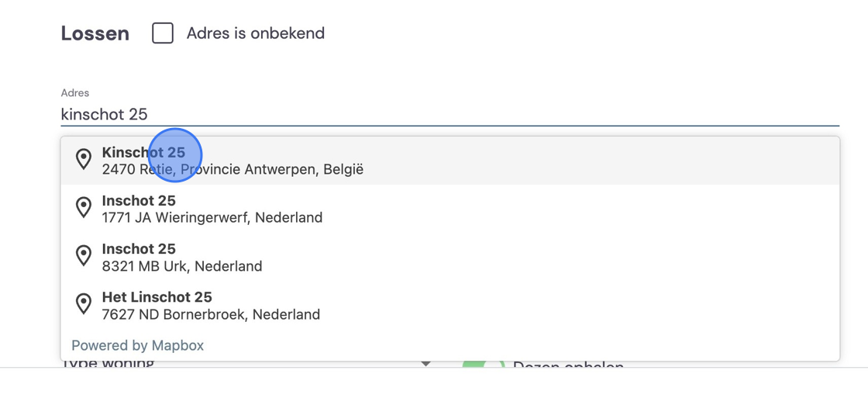
Task: Click the map pin next to Urk address
Action: (x=83, y=256)
